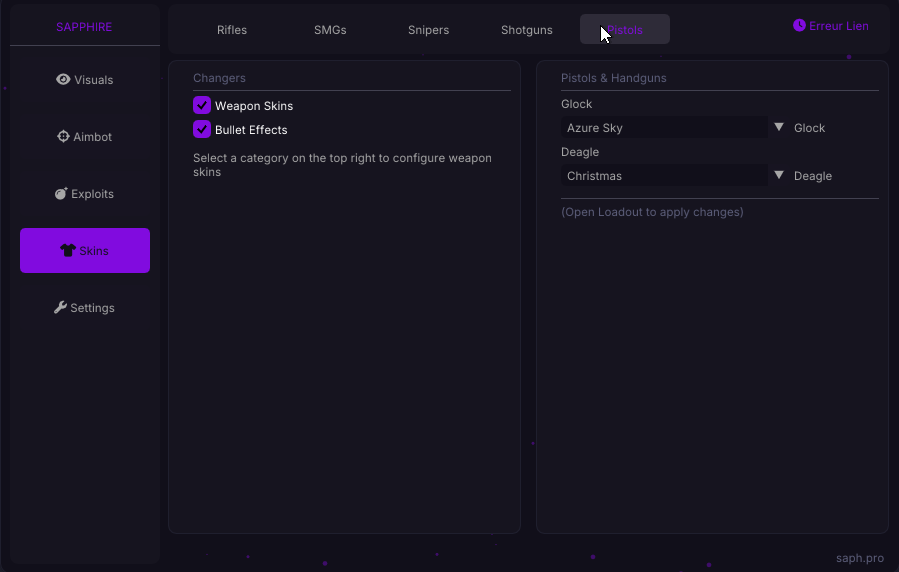The image size is (899, 572).
Task: Open the Snipers tab
Action: click(x=428, y=30)
